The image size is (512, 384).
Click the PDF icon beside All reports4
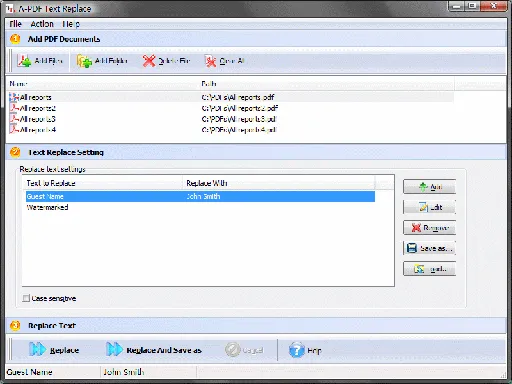[14, 129]
